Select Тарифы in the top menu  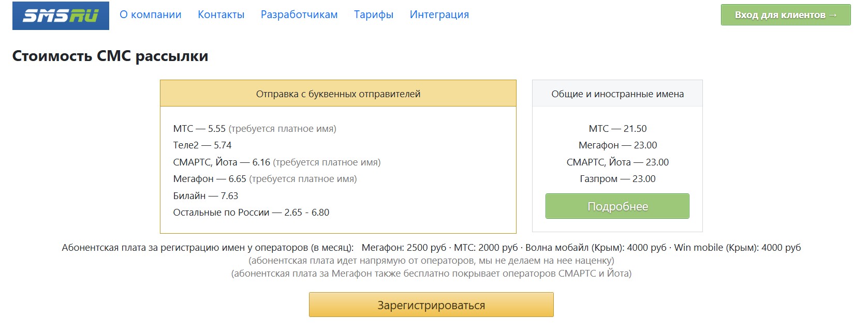click(x=374, y=14)
